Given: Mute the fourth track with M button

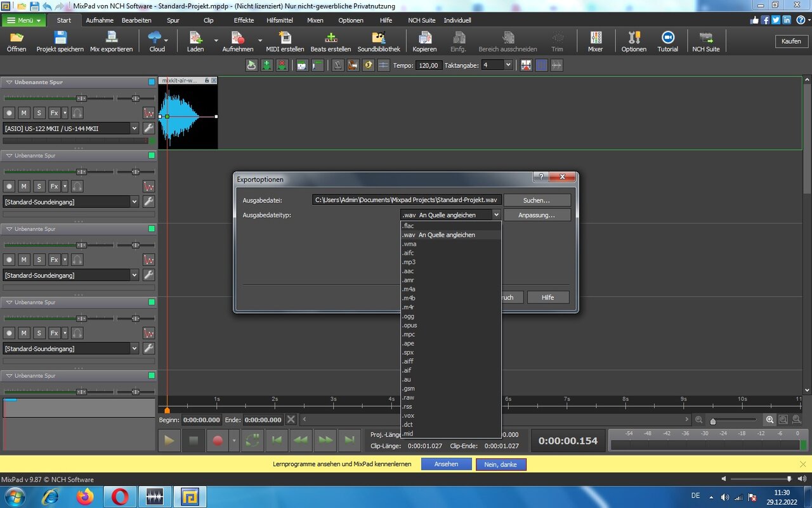Looking at the screenshot, I should (x=24, y=333).
